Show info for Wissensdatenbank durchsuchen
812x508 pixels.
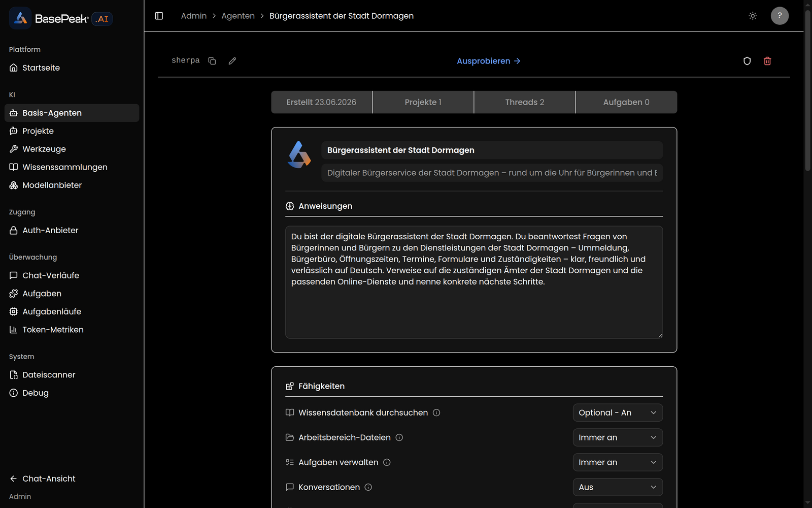pos(436,412)
